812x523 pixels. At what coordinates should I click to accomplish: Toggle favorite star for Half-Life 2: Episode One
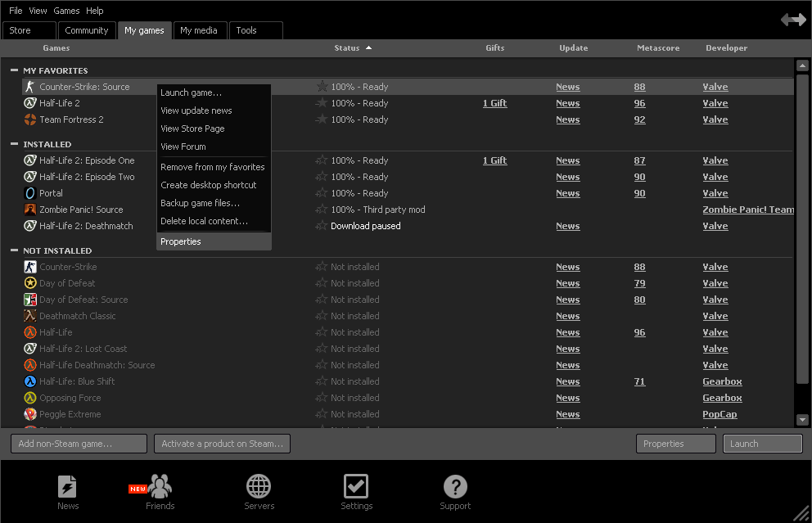pos(322,160)
